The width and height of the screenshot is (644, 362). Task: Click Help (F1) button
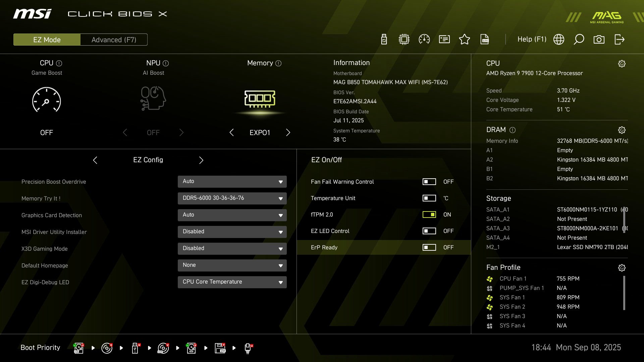click(532, 39)
